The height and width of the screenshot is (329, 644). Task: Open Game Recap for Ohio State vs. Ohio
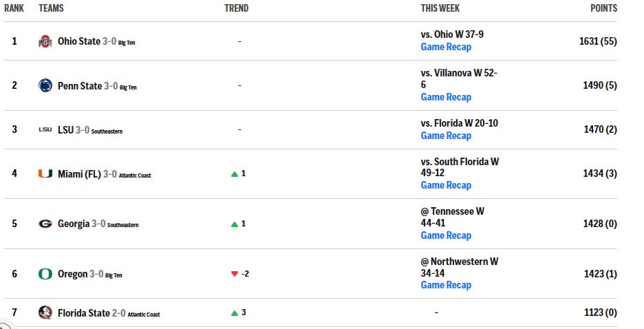pyautogui.click(x=446, y=47)
